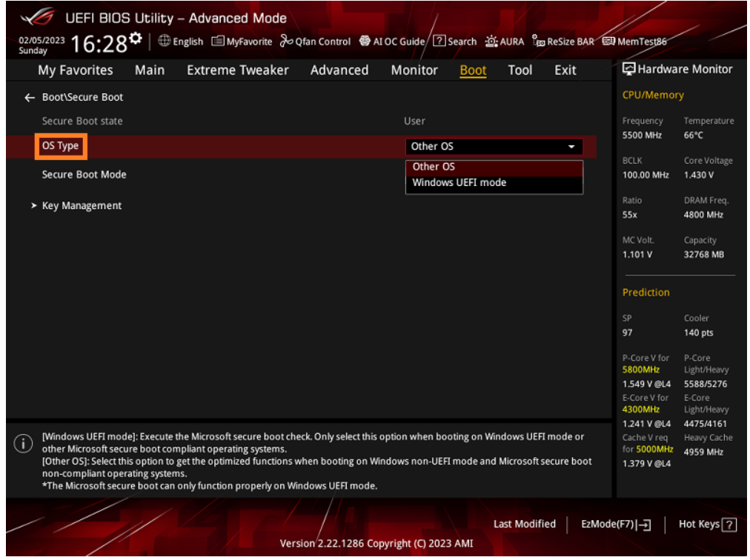Switch to EzMode with the F7 button

[x=614, y=524]
